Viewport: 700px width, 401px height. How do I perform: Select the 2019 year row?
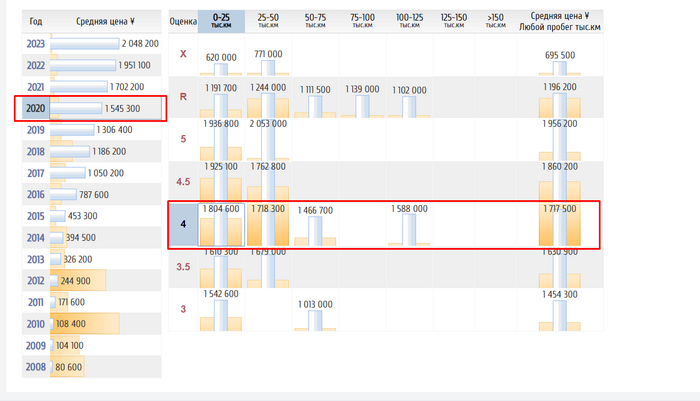[x=92, y=130]
